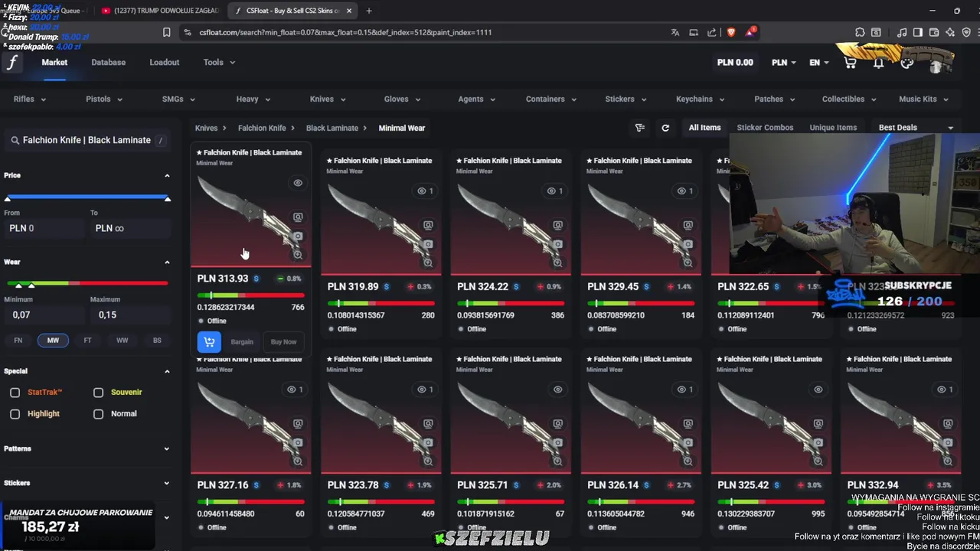The height and width of the screenshot is (551, 980).
Task: Click the Brave Shields lion icon
Action: (730, 32)
